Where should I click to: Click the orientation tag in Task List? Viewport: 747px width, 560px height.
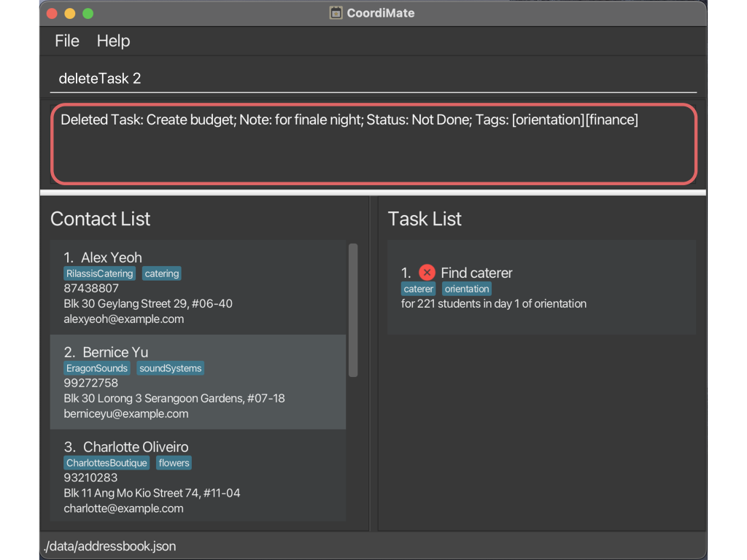point(467,289)
